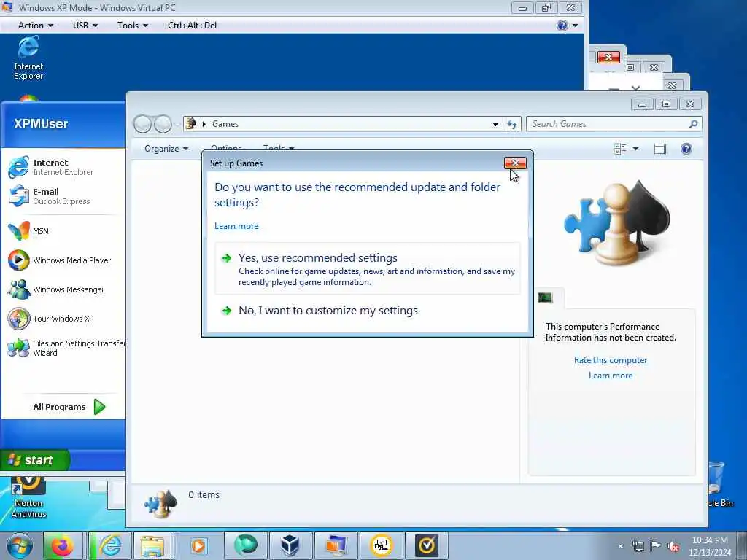The image size is (747, 560).
Task: Open the clock showing 10:34 PM
Action: pyautogui.click(x=710, y=546)
